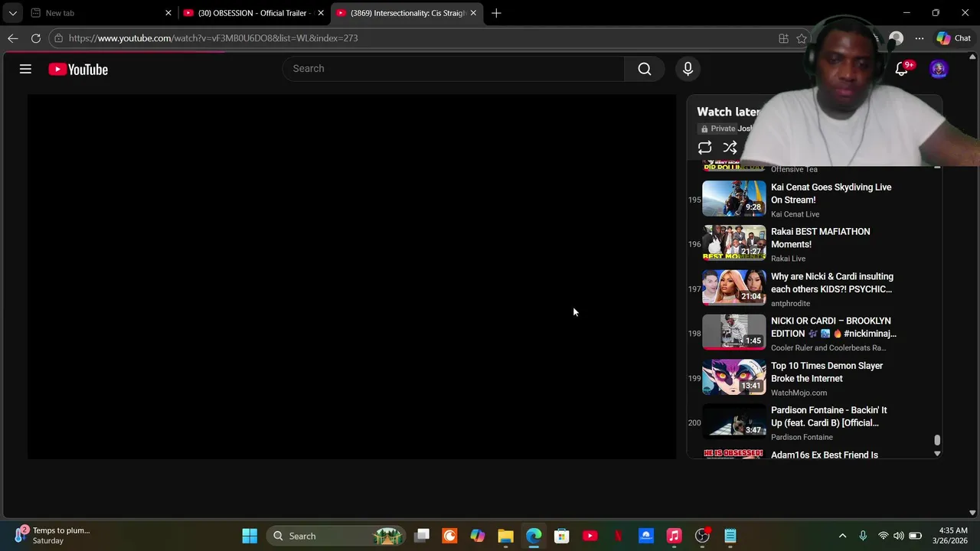Screen dimensions: 980x551
Task: Open Task View on the taskbar
Action: (422, 536)
